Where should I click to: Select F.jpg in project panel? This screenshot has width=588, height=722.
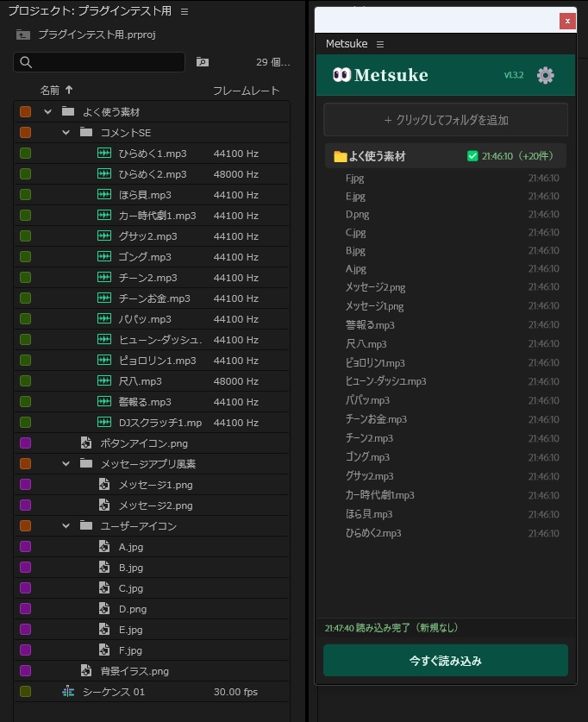(x=131, y=650)
